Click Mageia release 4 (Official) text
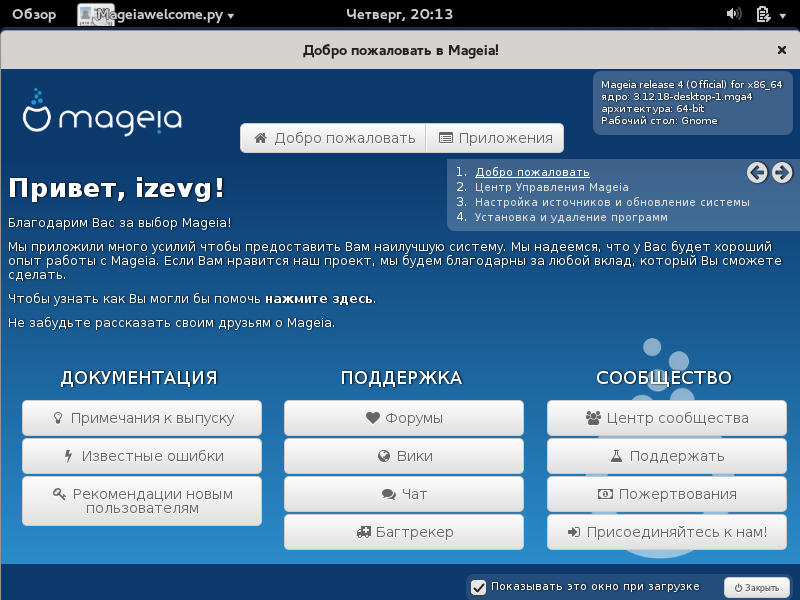The height and width of the screenshot is (600, 800). tap(691, 84)
